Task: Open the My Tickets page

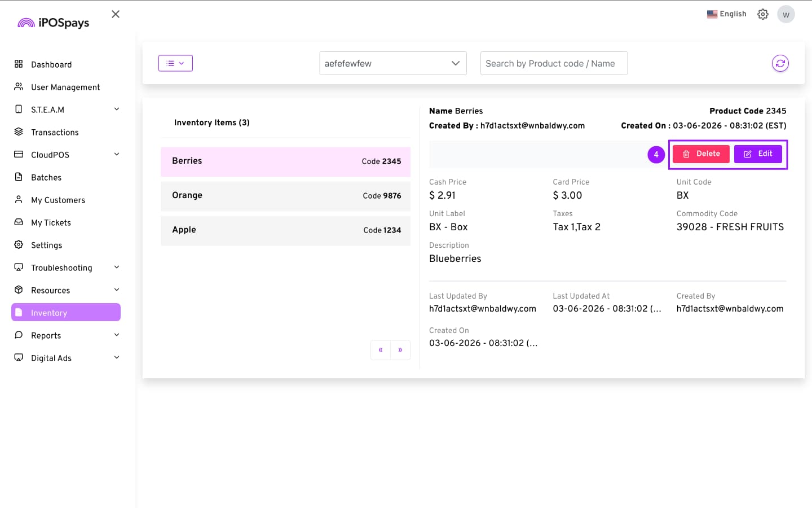Action: point(51,222)
